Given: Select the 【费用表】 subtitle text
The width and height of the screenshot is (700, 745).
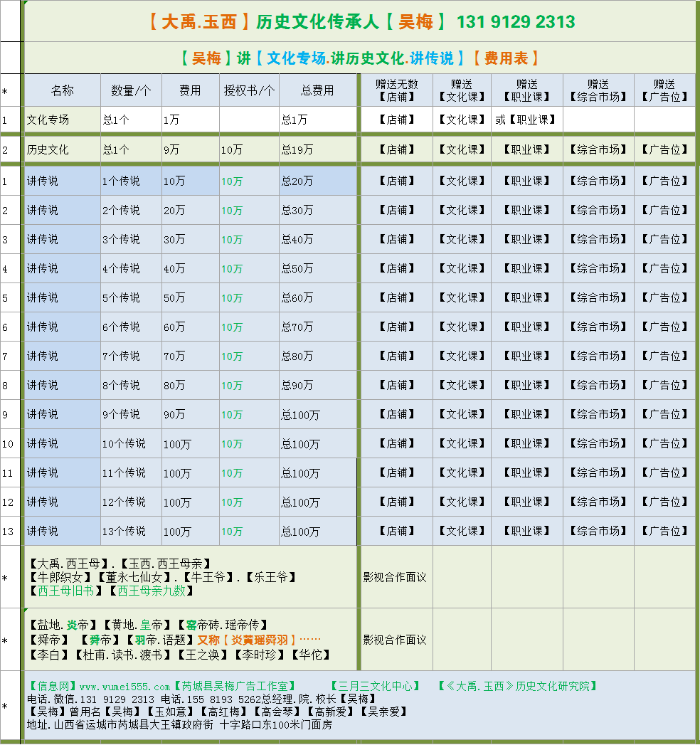Looking at the screenshot, I should (507, 58).
